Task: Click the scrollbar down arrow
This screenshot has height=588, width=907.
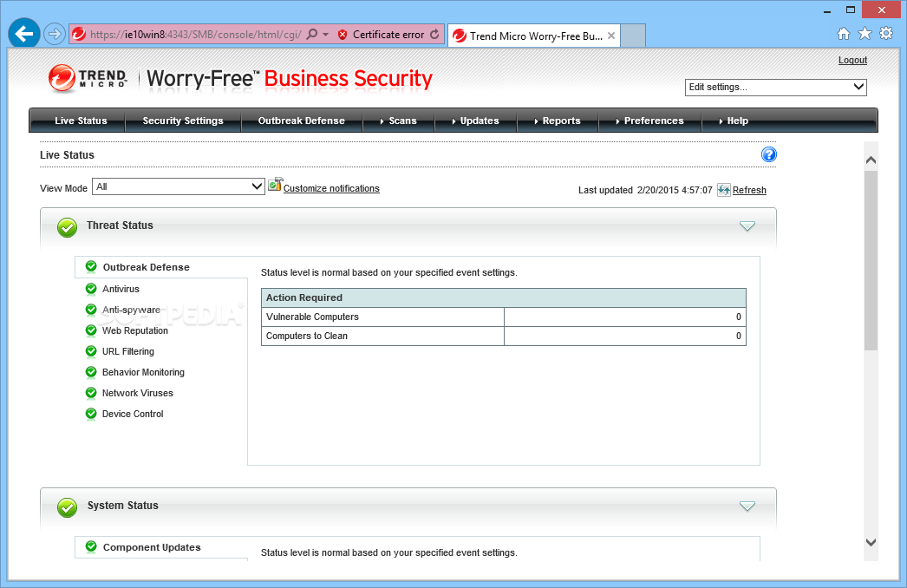Action: click(871, 542)
